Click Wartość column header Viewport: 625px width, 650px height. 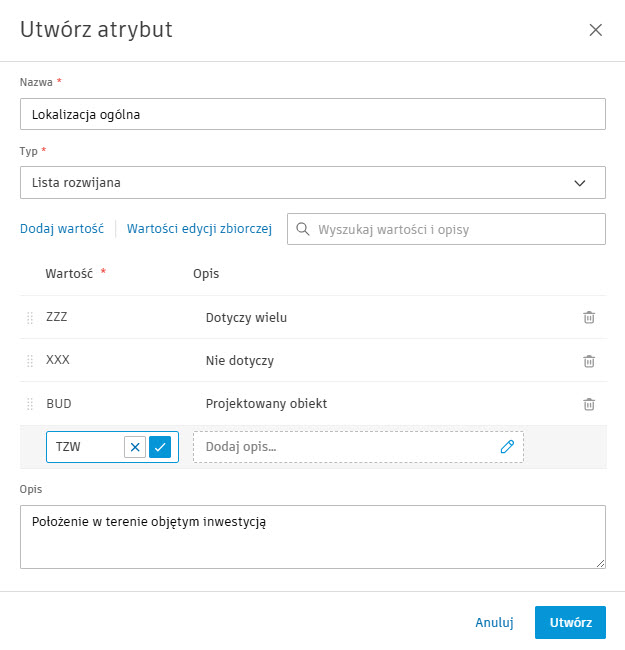69,274
